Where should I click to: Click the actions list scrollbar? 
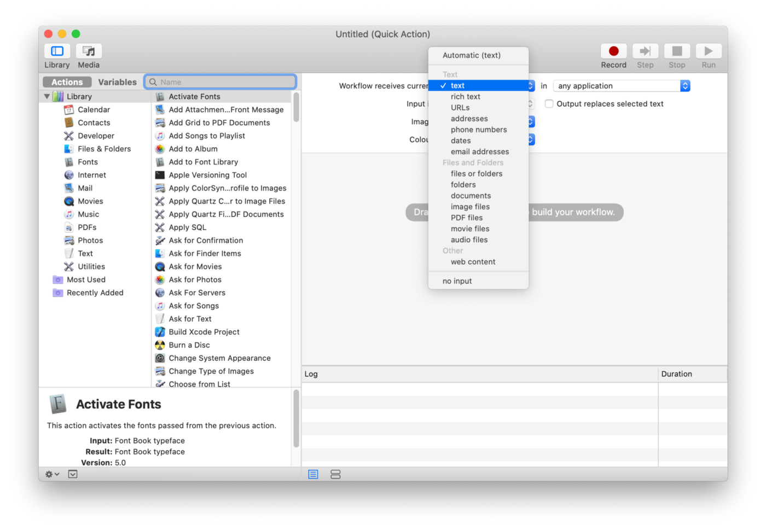pyautogui.click(x=296, y=107)
